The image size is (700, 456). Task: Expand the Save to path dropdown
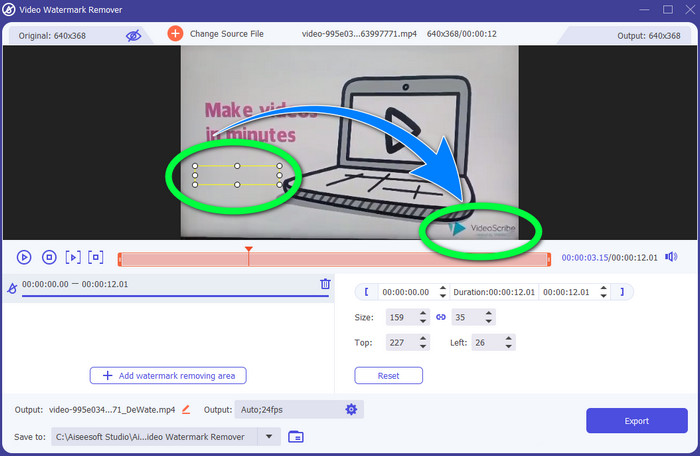coord(268,436)
